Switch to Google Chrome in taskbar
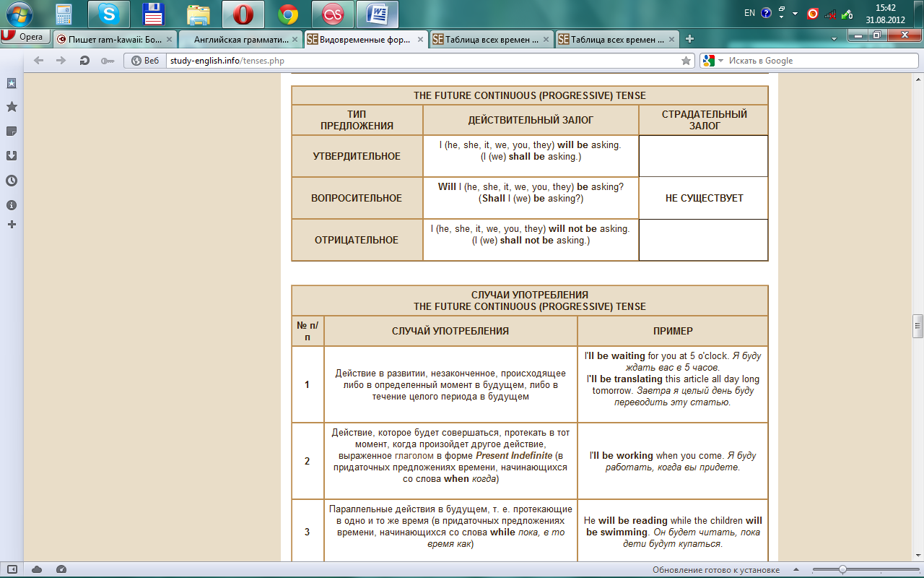Viewport: 924px width, 578px height. click(288, 14)
